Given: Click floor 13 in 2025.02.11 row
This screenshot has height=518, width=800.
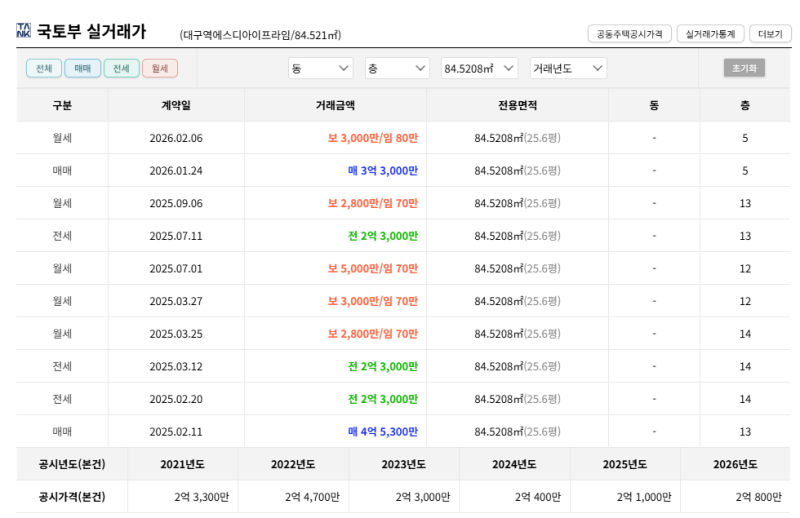Looking at the screenshot, I should coord(745,432).
